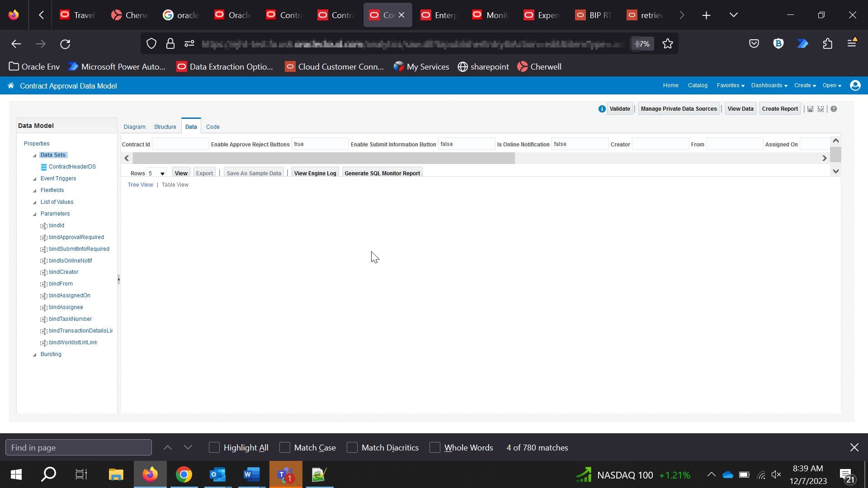
Task: Open the Dashboards dropdown menu
Action: pyautogui.click(x=768, y=85)
